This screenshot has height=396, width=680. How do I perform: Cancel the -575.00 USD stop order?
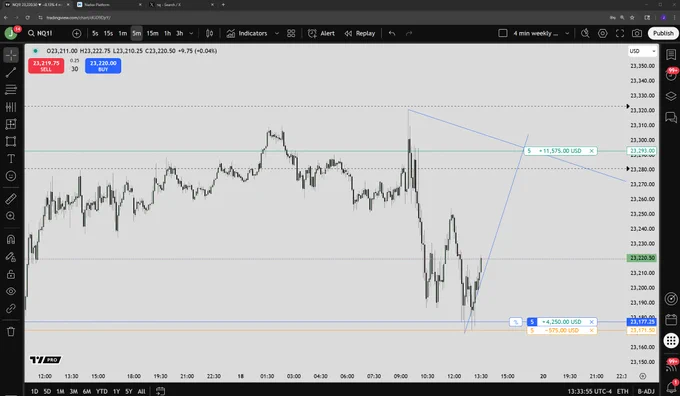(592, 331)
